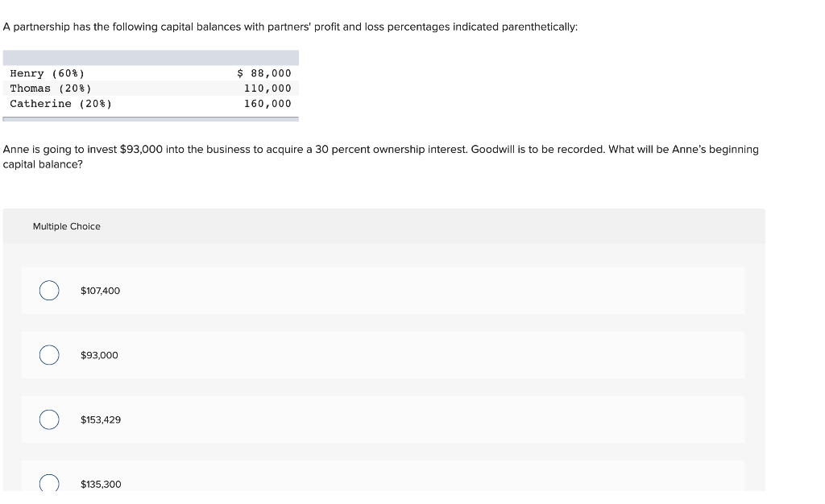Select the $153,429 answer radio button
Image resolution: width=825 pixels, height=504 pixels.
48,419
